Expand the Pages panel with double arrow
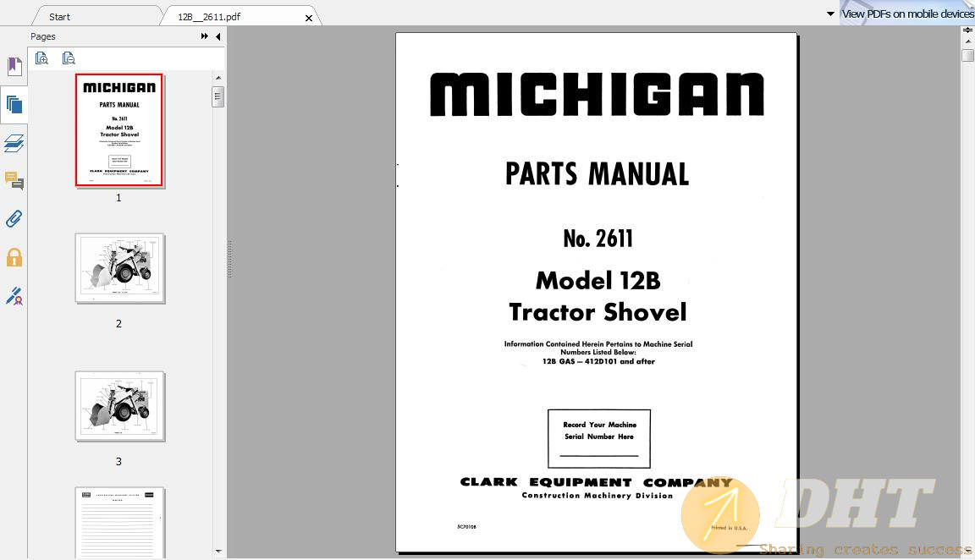 click(205, 36)
